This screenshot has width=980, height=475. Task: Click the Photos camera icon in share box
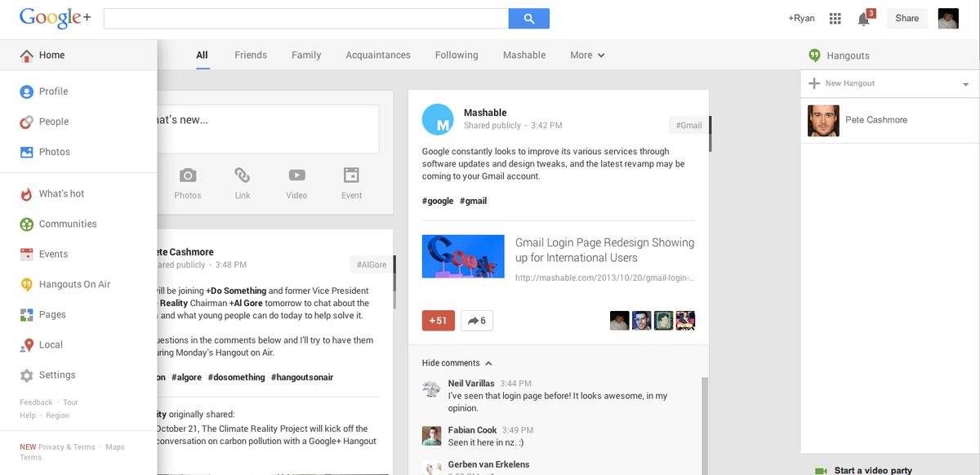pos(188,175)
